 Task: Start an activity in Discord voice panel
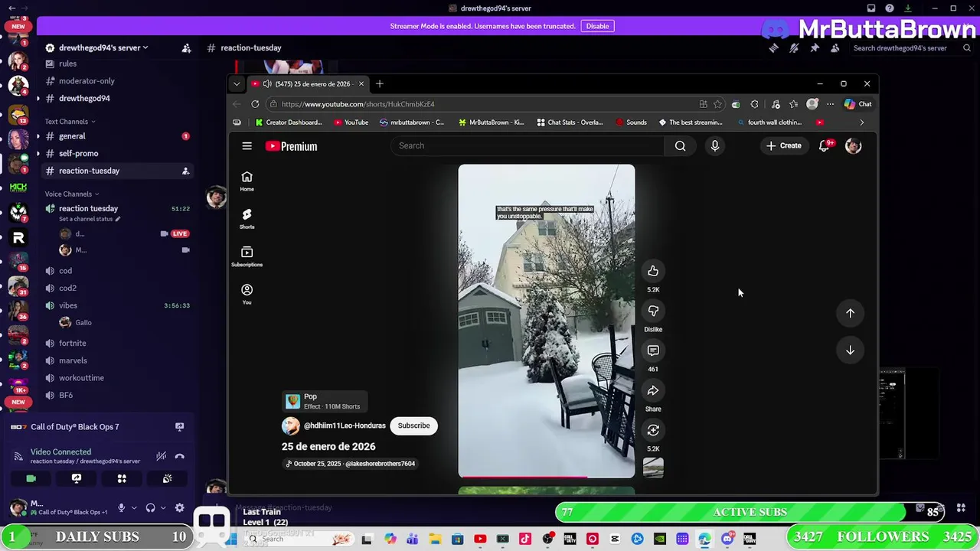pos(122,478)
